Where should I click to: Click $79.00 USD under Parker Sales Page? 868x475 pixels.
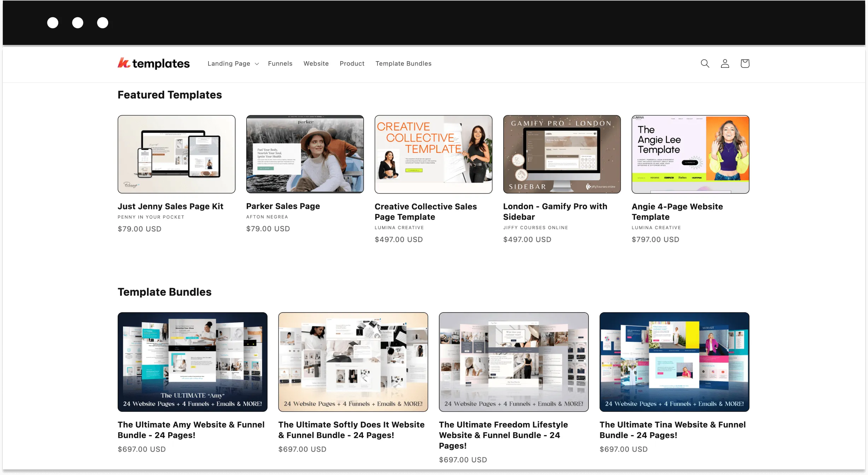pos(268,229)
